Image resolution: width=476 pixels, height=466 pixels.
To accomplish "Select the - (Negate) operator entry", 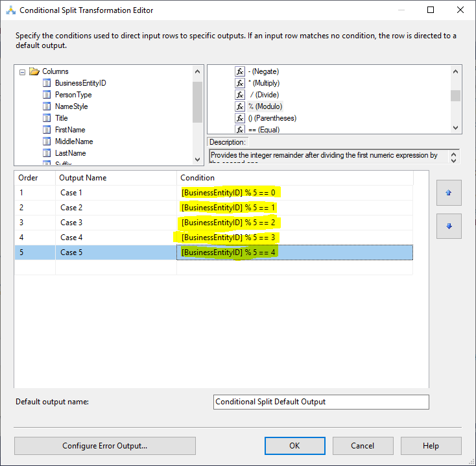I will [263, 71].
